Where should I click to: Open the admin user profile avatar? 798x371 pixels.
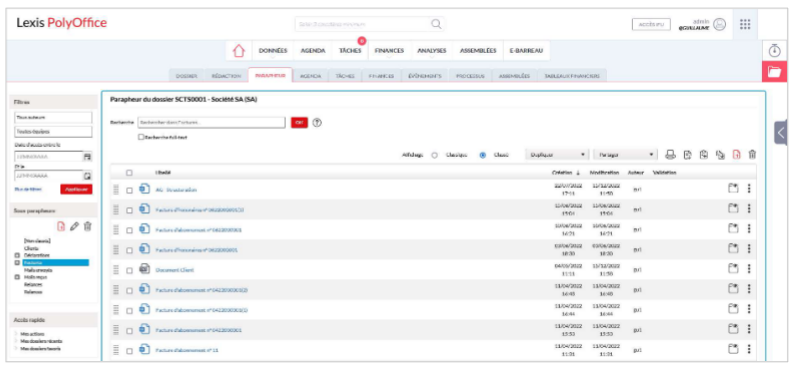click(x=719, y=24)
